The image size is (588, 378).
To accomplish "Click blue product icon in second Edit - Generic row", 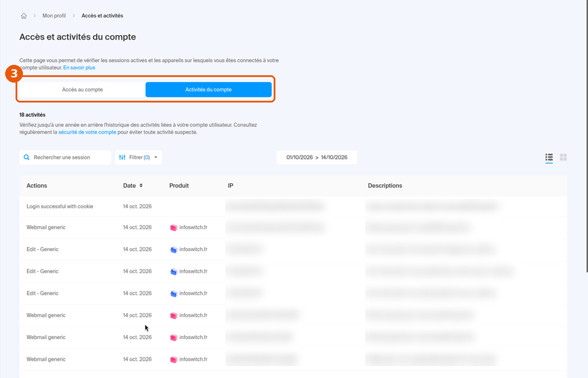I will [x=174, y=272].
